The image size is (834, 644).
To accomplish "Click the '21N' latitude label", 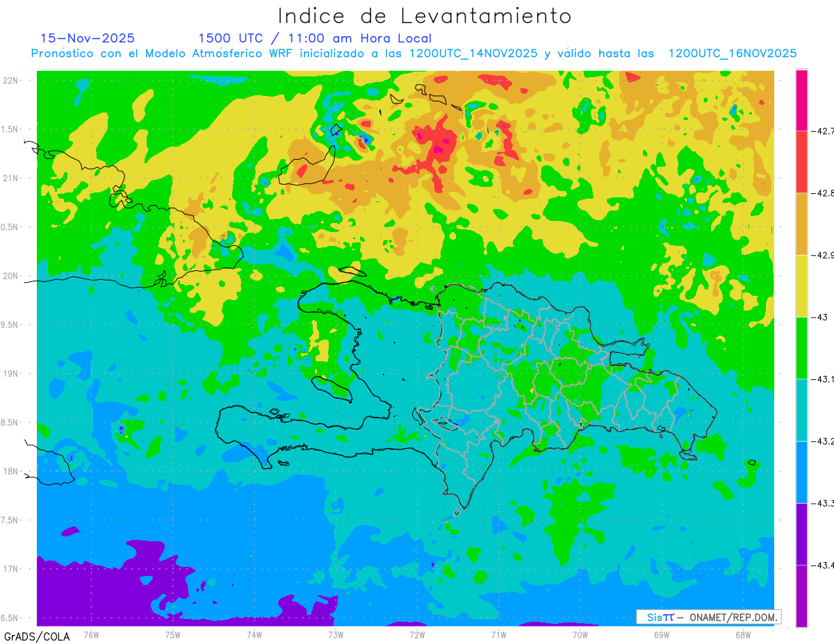I will coord(11,178).
